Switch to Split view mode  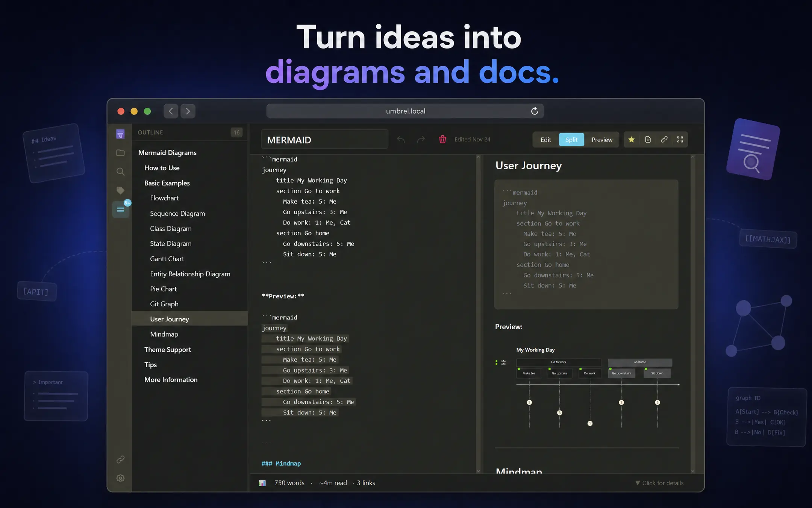point(571,140)
